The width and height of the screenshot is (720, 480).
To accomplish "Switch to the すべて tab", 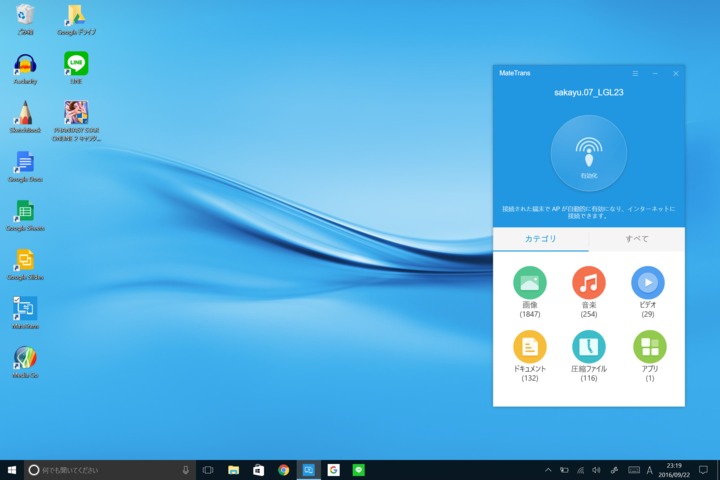I will (x=636, y=239).
